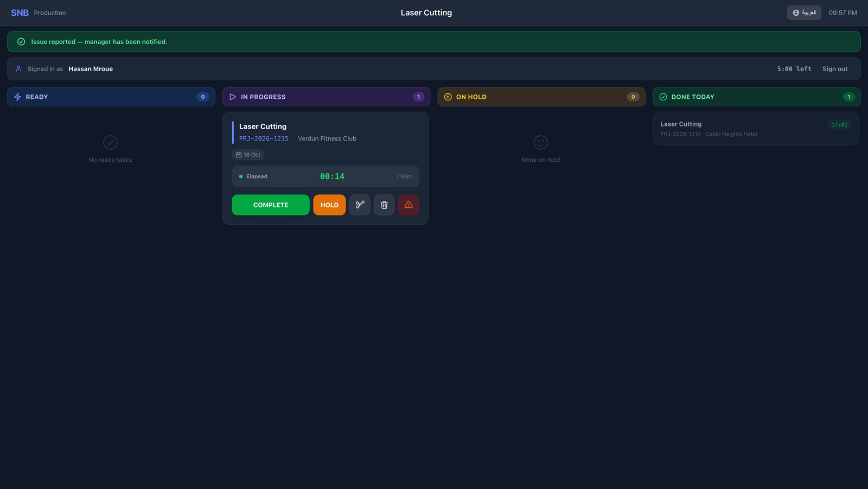
Task: Click the play triangle In Progress icon
Action: pos(233,97)
